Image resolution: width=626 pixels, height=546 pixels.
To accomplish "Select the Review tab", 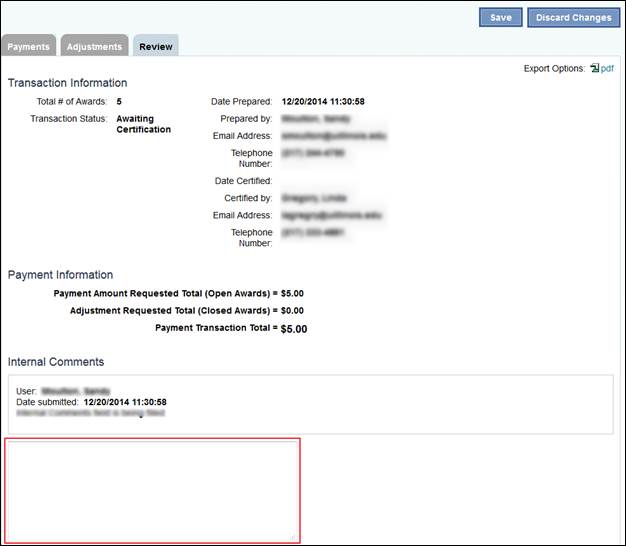I will pos(155,46).
